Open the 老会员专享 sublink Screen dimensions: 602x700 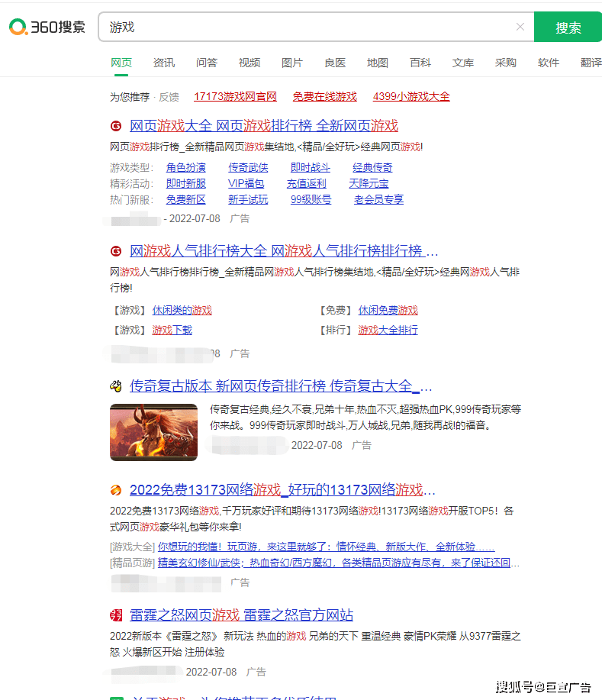[378, 199]
